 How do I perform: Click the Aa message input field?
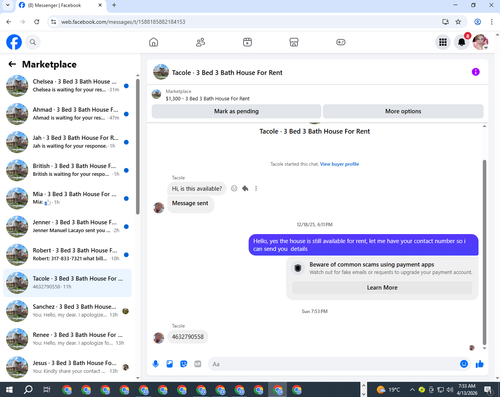coord(333,364)
